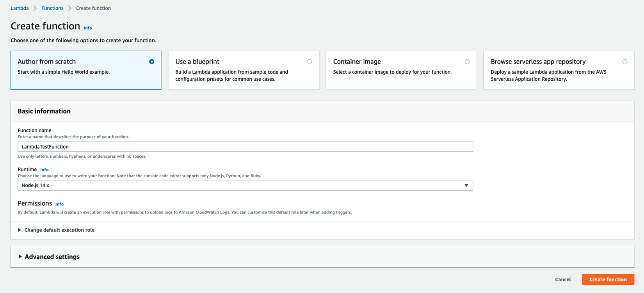
Task: Click the Function name input field
Action: [245, 147]
